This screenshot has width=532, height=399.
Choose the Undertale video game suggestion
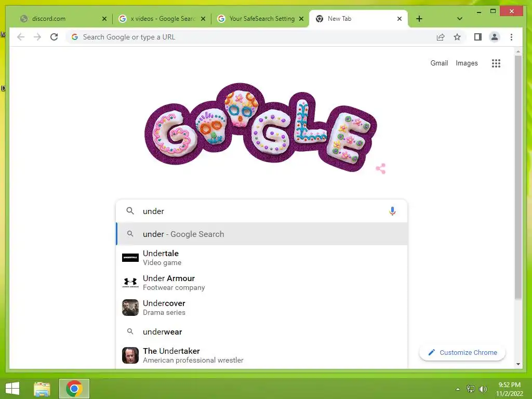point(262,258)
